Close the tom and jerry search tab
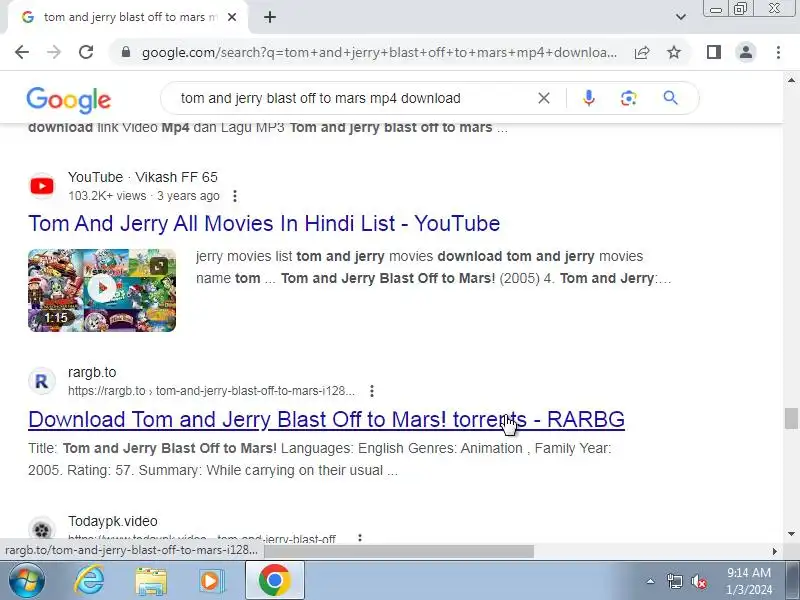 232,17
